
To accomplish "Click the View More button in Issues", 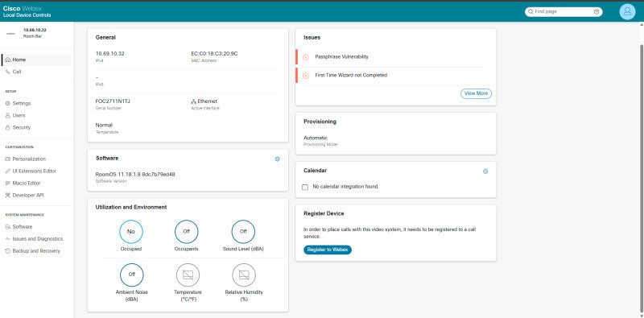I will point(476,93).
